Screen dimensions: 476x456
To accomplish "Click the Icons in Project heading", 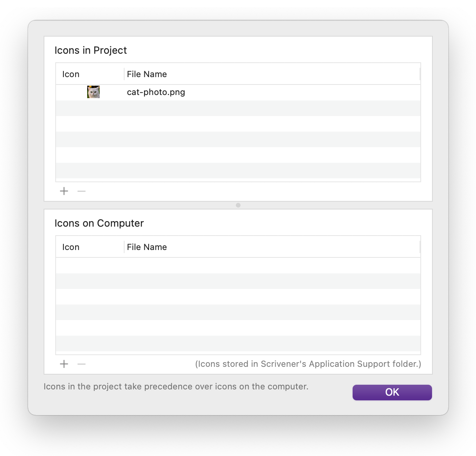I will 91,50.
